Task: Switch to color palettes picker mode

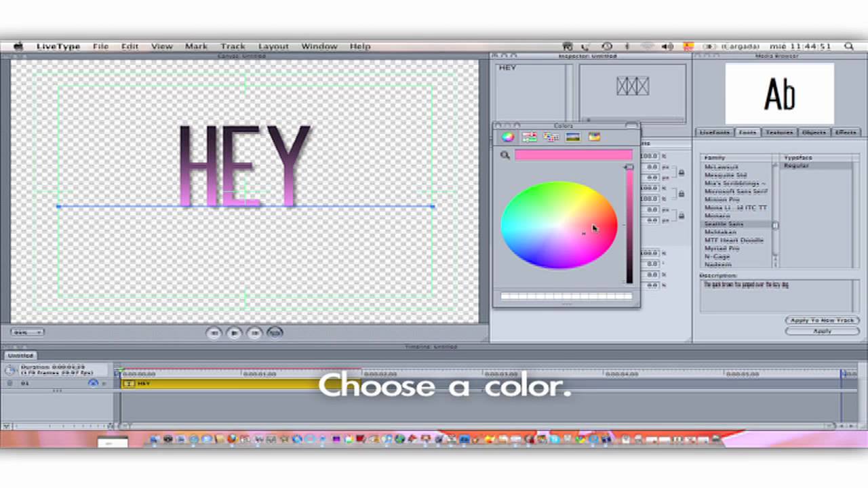Action: coord(551,137)
